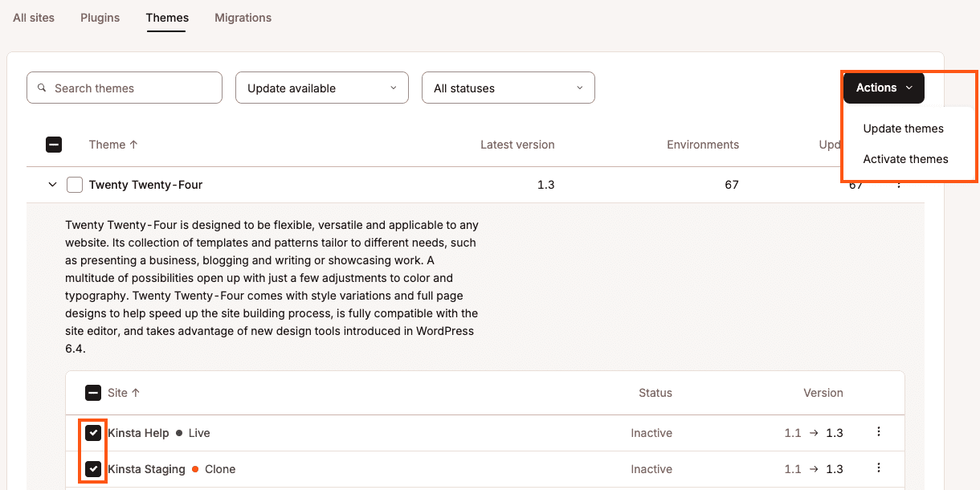The image size is (980, 490).
Task: Click the Twenty Twenty-Four theme name
Action: tap(145, 185)
